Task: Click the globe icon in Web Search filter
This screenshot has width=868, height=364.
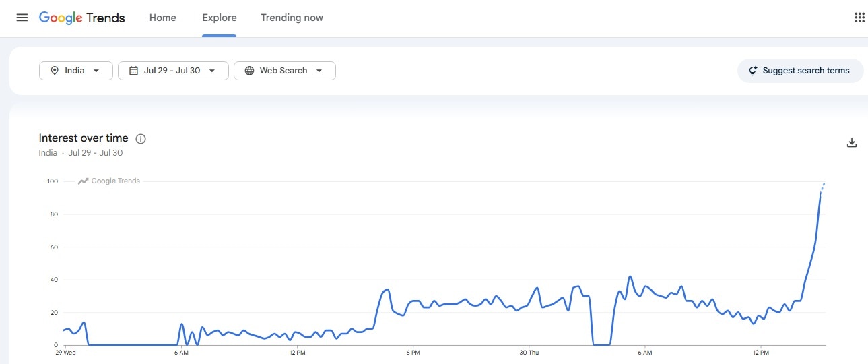Action: (249, 71)
